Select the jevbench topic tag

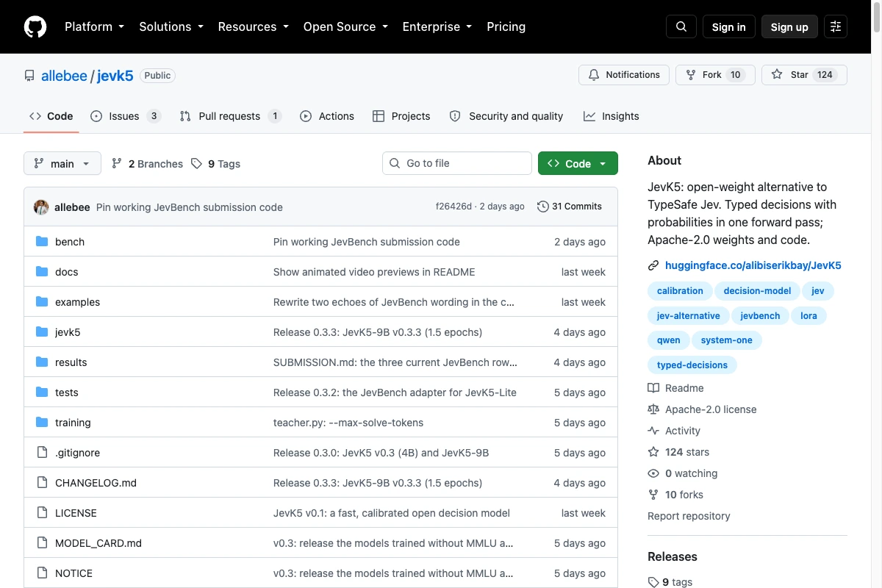pos(760,316)
